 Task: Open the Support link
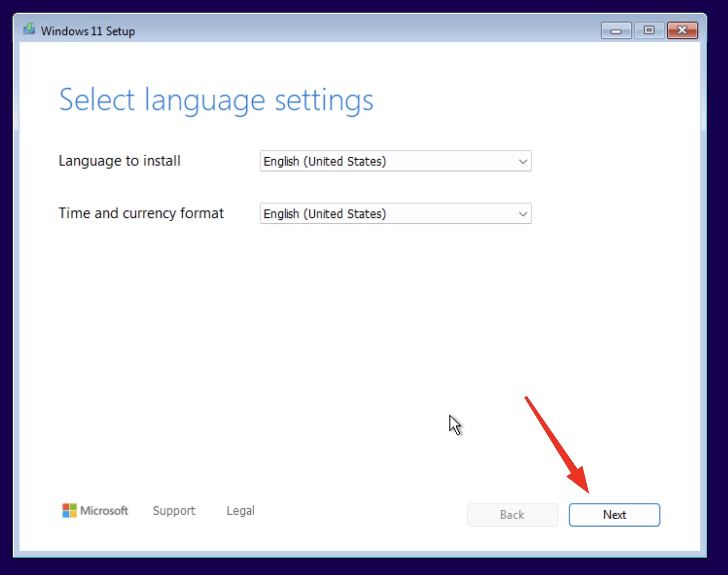pos(174,510)
